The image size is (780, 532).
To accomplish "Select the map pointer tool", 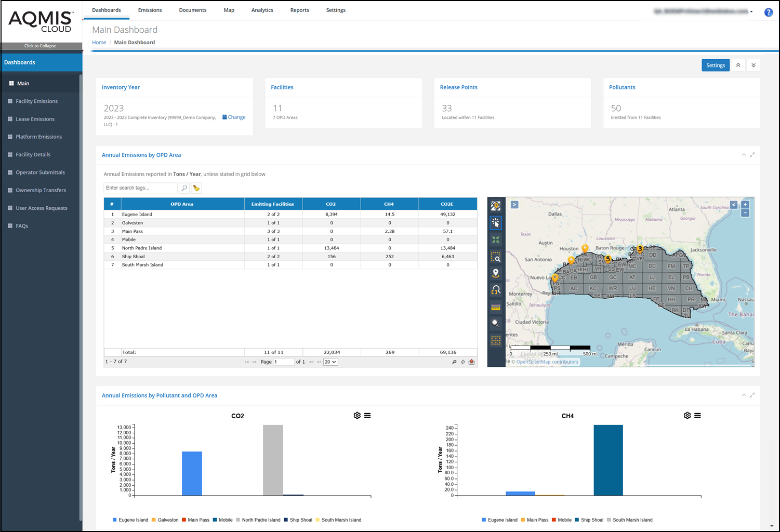I will pos(496,223).
